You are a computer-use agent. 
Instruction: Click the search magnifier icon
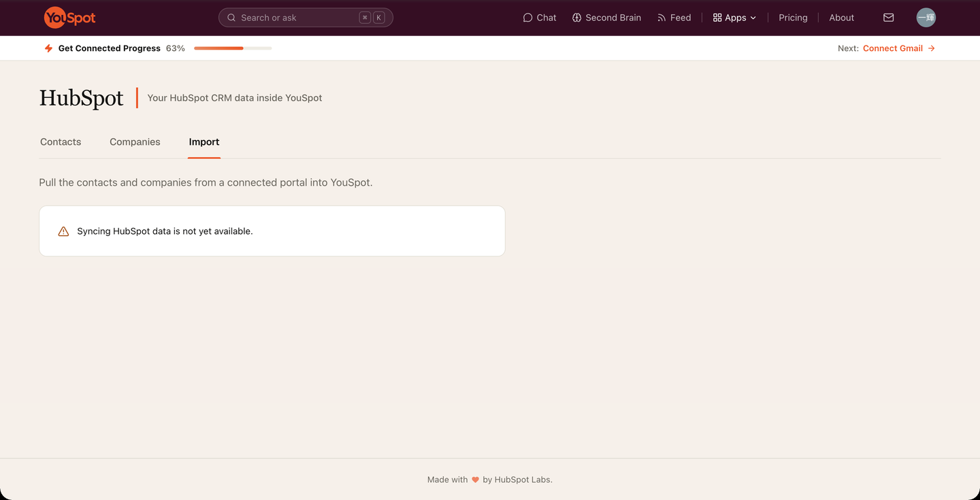[231, 18]
